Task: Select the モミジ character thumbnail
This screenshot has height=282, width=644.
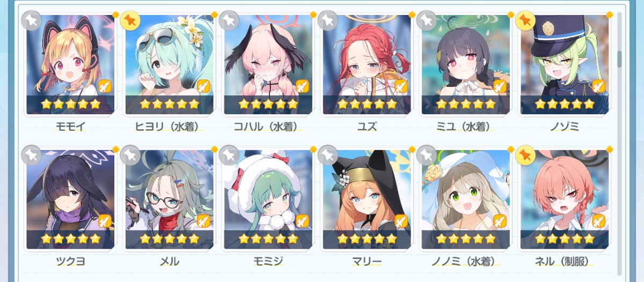Action: click(268, 199)
